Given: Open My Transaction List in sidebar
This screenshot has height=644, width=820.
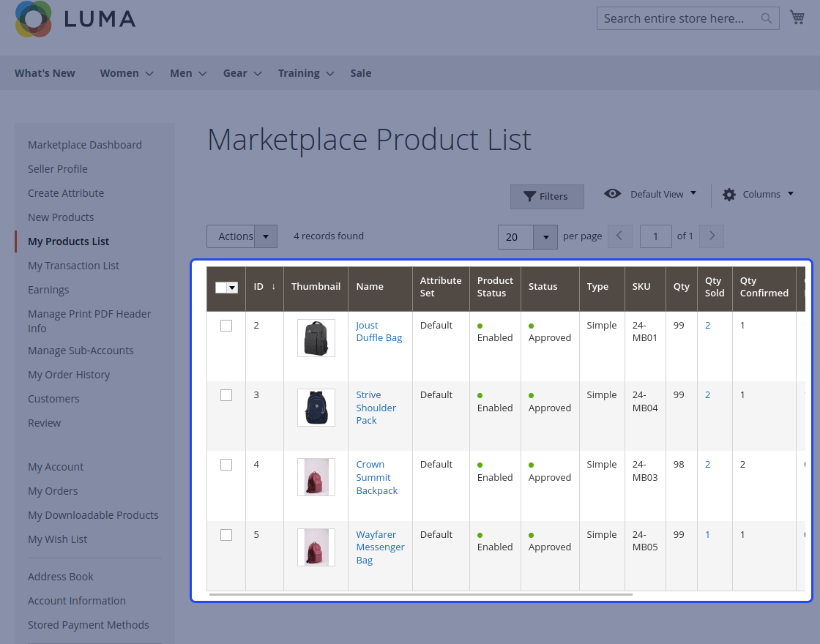Looking at the screenshot, I should [x=73, y=266].
